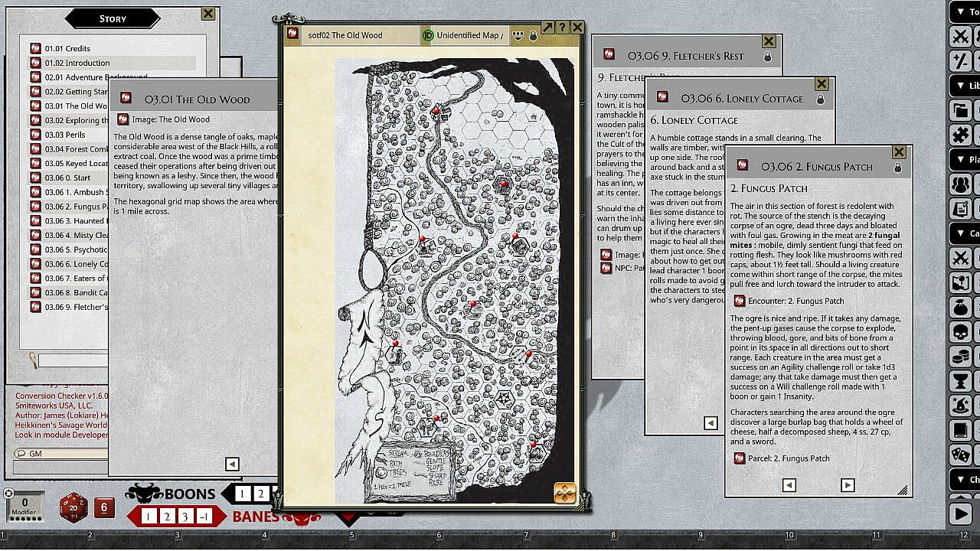
Task: Open the Story book sidebar icon
Action: [960, 430]
